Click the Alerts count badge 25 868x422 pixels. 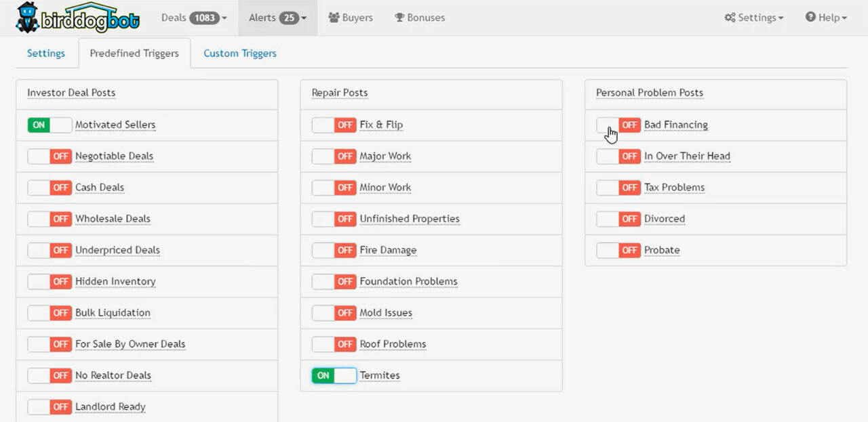(290, 18)
